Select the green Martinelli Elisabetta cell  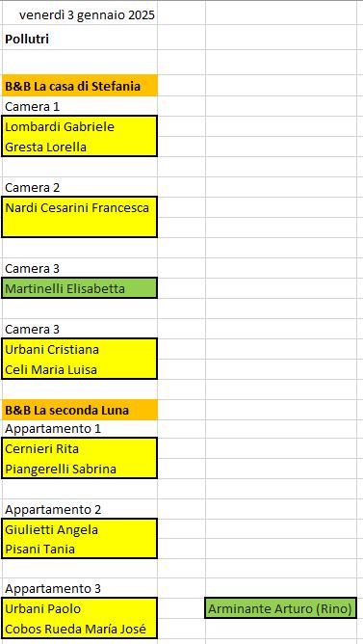(79, 288)
